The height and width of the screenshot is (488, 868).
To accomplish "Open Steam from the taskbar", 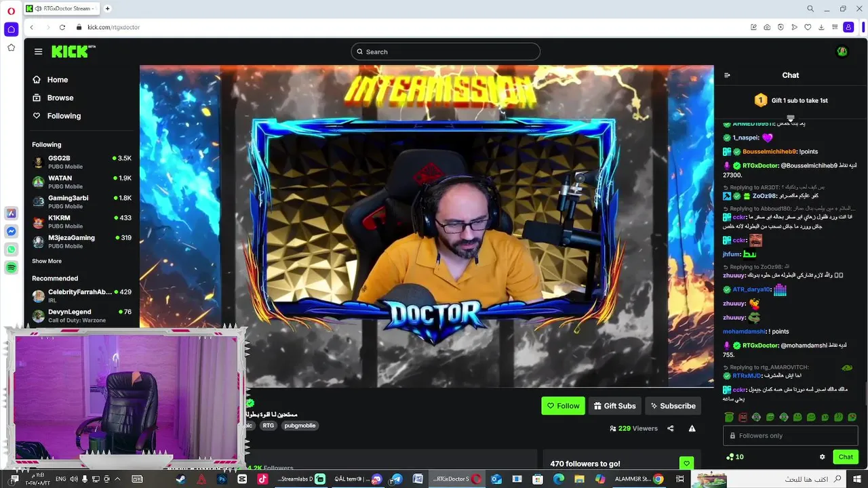I will click(x=180, y=479).
